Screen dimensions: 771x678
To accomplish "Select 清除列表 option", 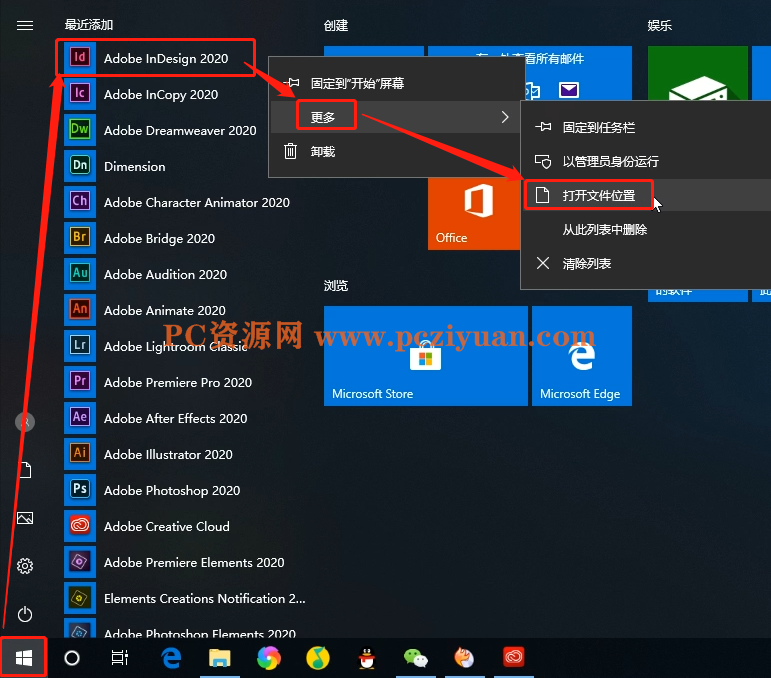I will [646, 264].
